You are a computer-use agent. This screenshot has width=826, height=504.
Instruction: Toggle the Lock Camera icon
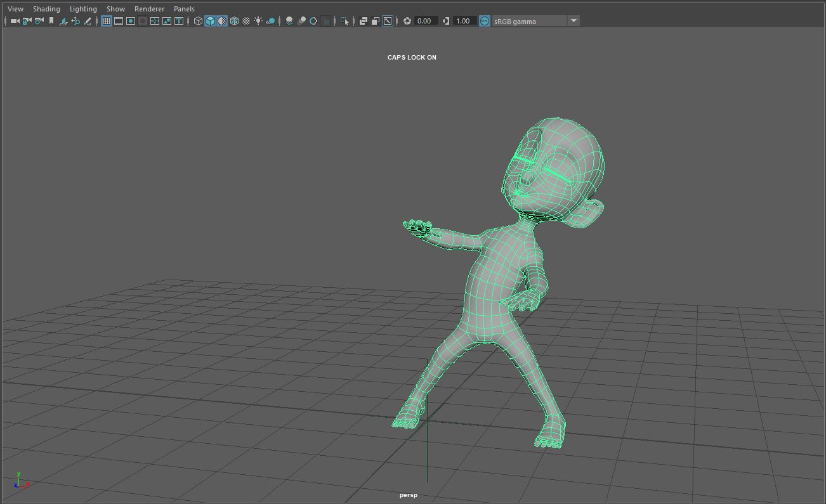tap(27, 21)
